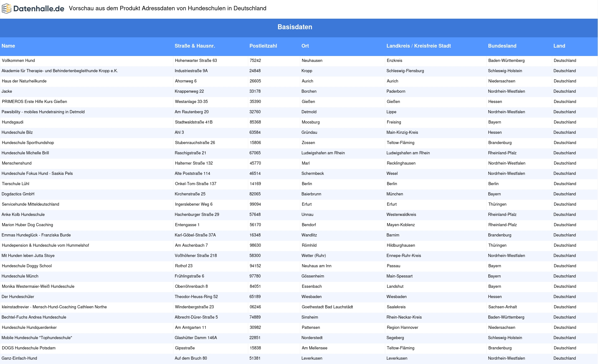Click the Menschenshund entry

coord(17,163)
